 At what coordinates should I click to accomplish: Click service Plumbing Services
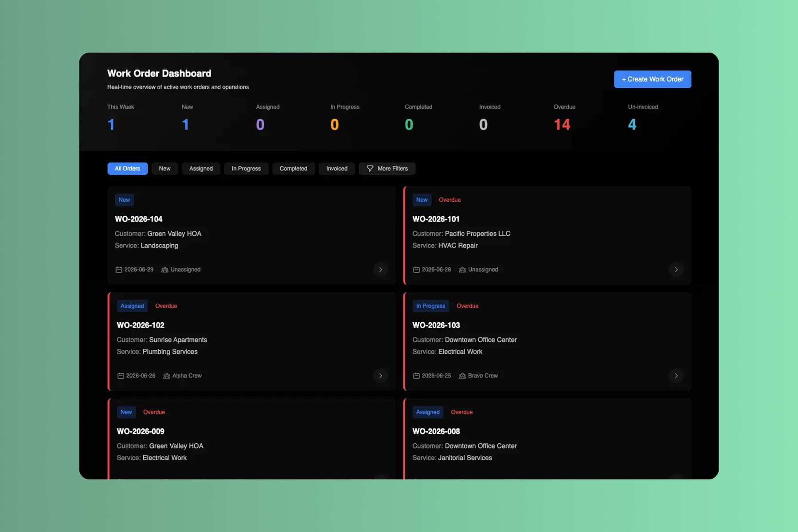170,352
